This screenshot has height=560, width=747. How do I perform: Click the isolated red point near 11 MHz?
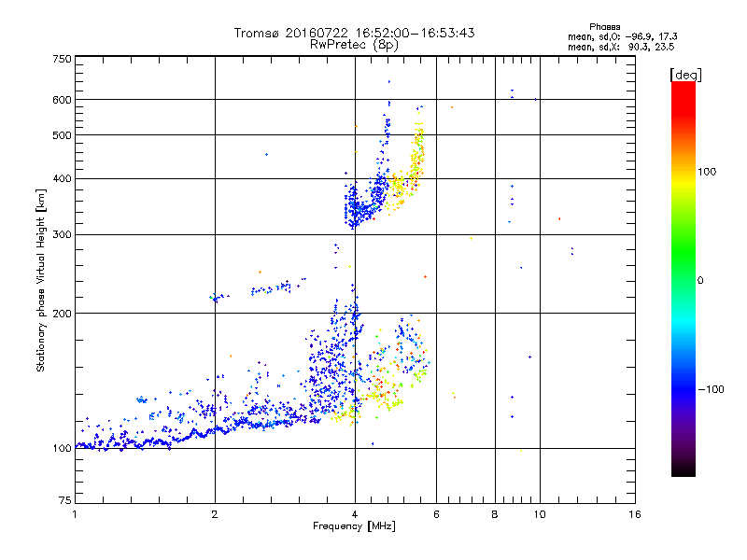[559, 219]
